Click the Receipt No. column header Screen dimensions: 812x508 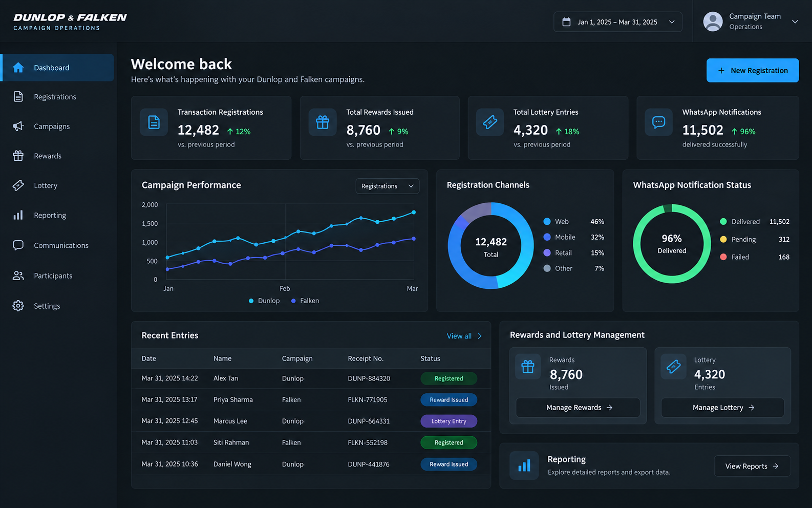point(366,358)
